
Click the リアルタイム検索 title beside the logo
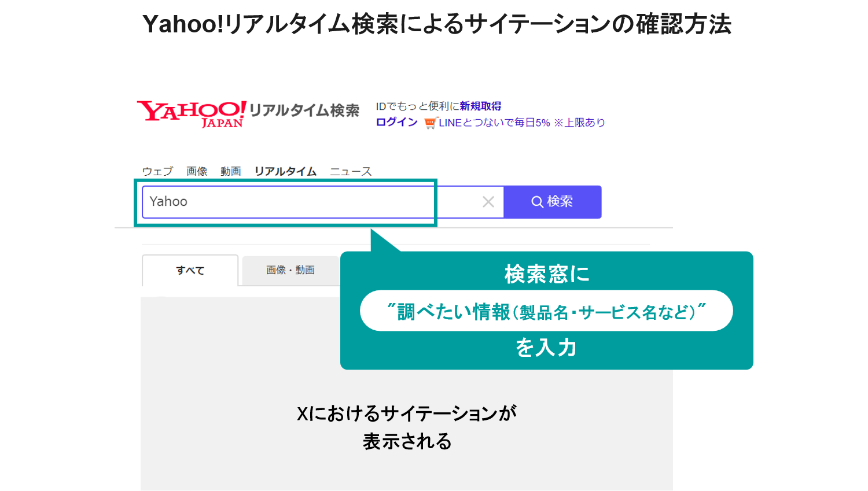pyautogui.click(x=304, y=110)
